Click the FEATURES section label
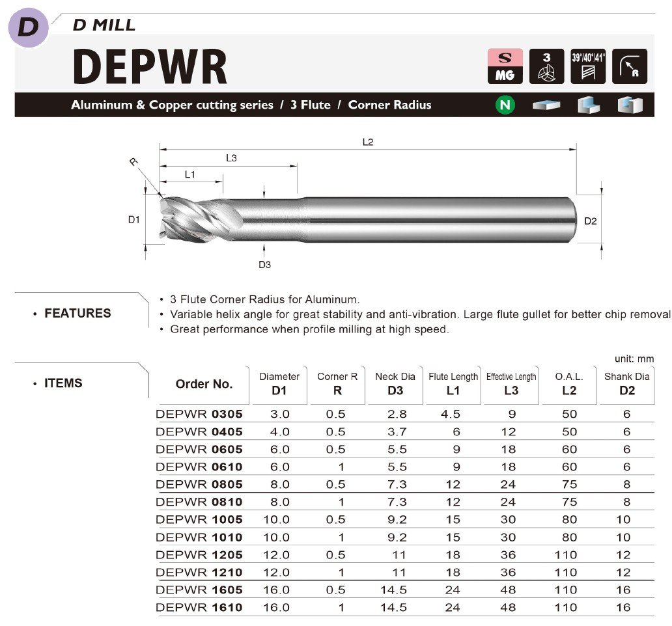The image size is (672, 626). click(77, 313)
